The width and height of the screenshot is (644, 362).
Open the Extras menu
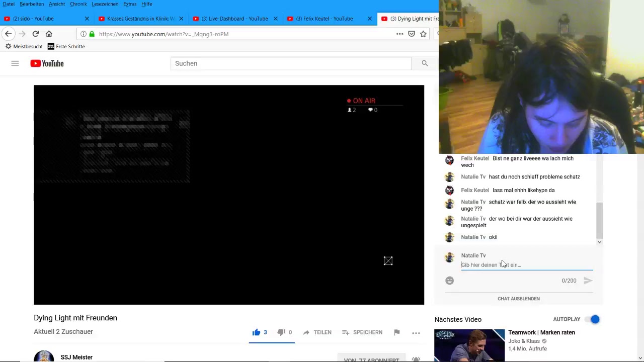click(130, 4)
